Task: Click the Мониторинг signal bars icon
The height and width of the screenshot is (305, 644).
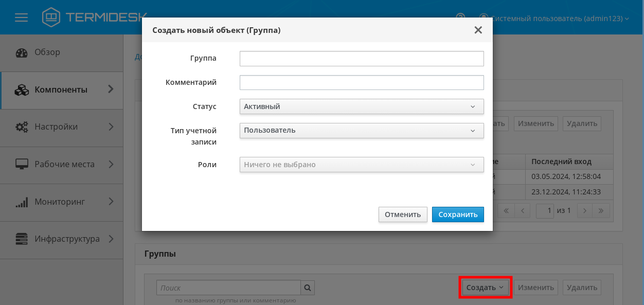Action: (x=22, y=202)
